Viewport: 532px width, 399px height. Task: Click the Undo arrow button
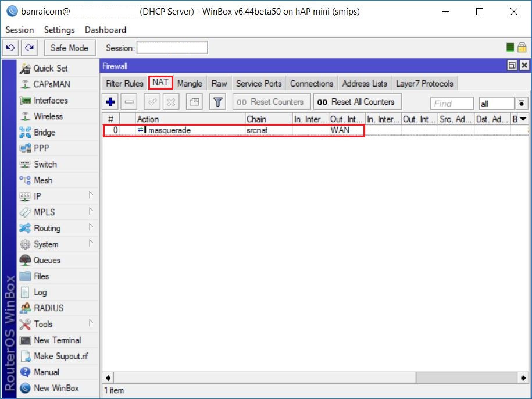(x=10, y=48)
